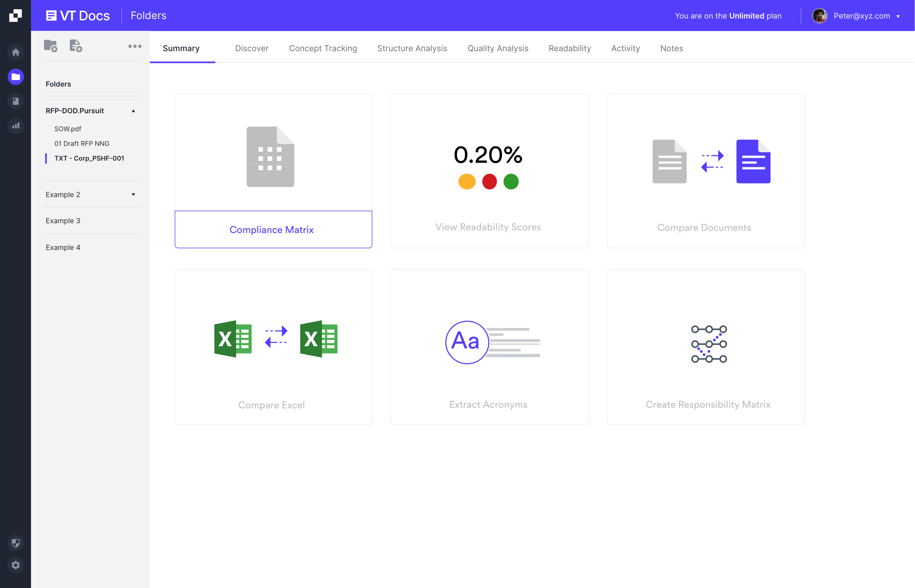Open the Concept Tracking tab

pyautogui.click(x=323, y=48)
